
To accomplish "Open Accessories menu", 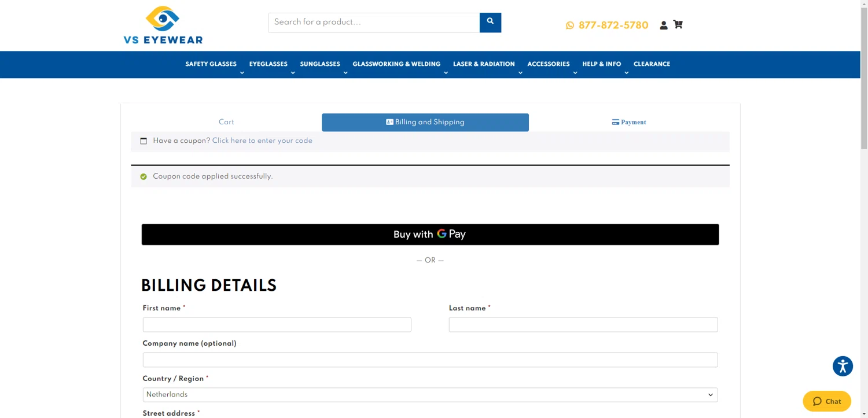I will (549, 64).
